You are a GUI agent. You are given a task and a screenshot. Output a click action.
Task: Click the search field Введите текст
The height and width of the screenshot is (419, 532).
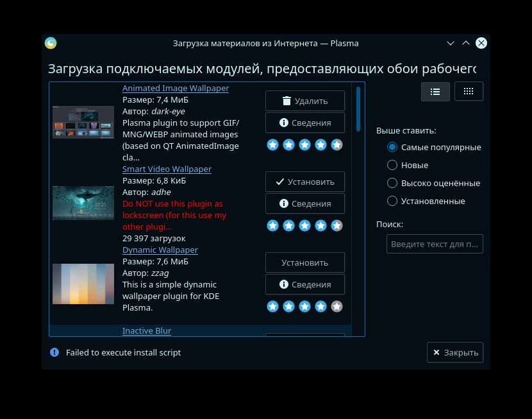point(435,244)
